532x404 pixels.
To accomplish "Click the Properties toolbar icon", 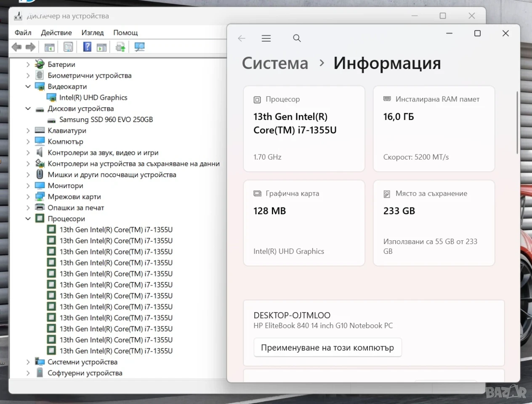I will pos(68,47).
